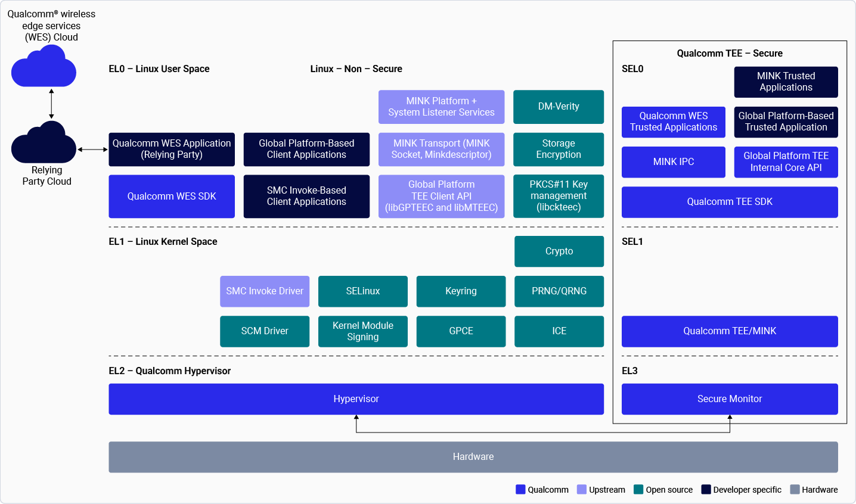
Task: Click the MINK Trusted Applications block
Action: 786,82
